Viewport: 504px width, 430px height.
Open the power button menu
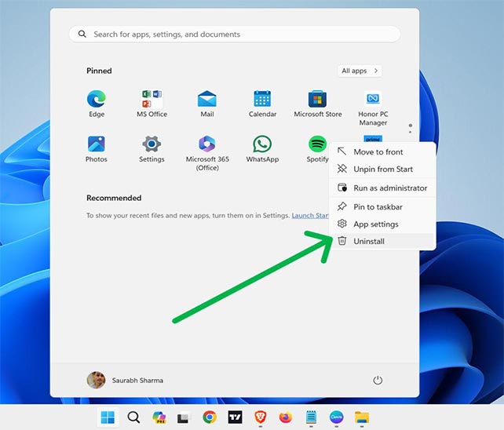click(x=378, y=381)
